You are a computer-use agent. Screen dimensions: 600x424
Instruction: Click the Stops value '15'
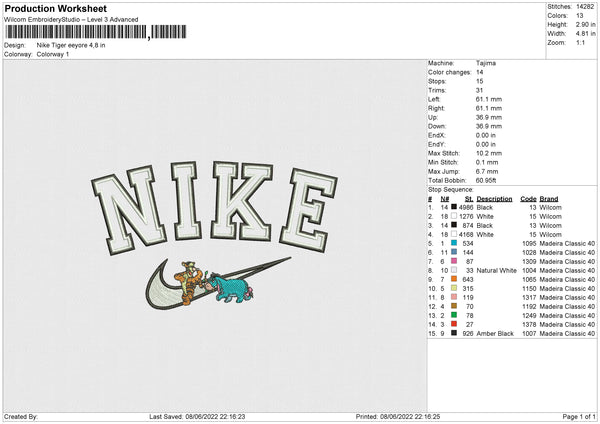(479, 81)
